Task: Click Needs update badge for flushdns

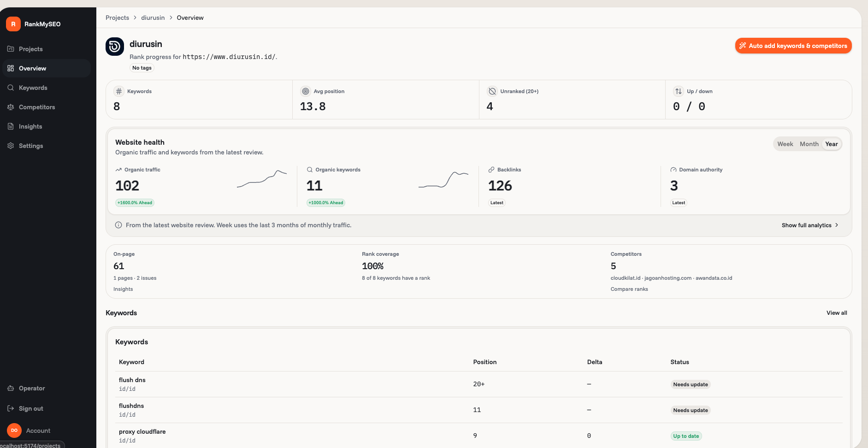Action: tap(691, 410)
